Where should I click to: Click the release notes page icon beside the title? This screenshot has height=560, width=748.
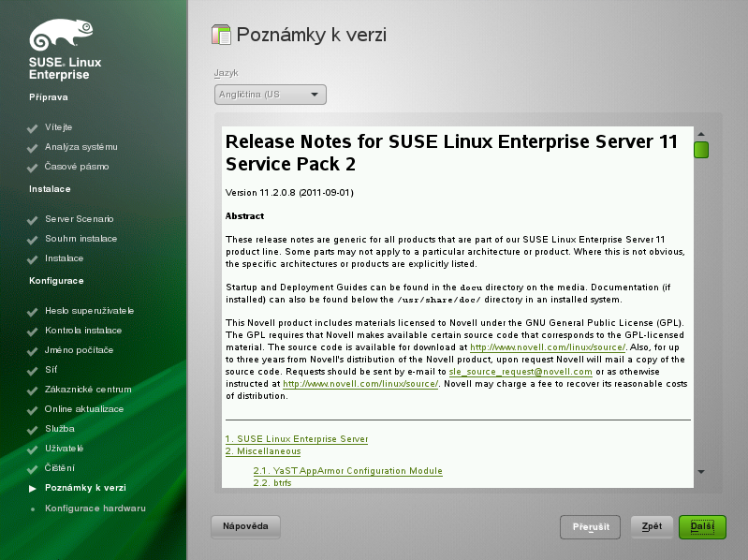tap(221, 35)
